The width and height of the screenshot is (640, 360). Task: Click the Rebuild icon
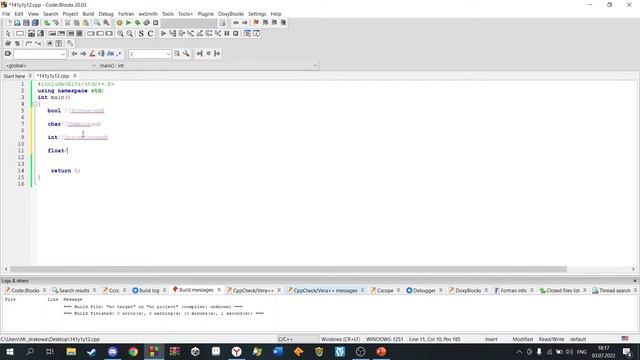tap(147, 23)
